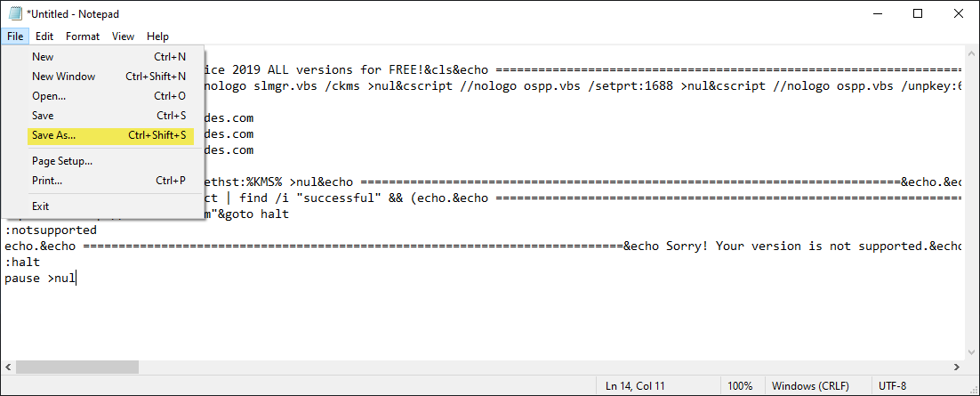This screenshot has height=396, width=980.
Task: Click the Notepad app icon in title bar
Action: 15,14
